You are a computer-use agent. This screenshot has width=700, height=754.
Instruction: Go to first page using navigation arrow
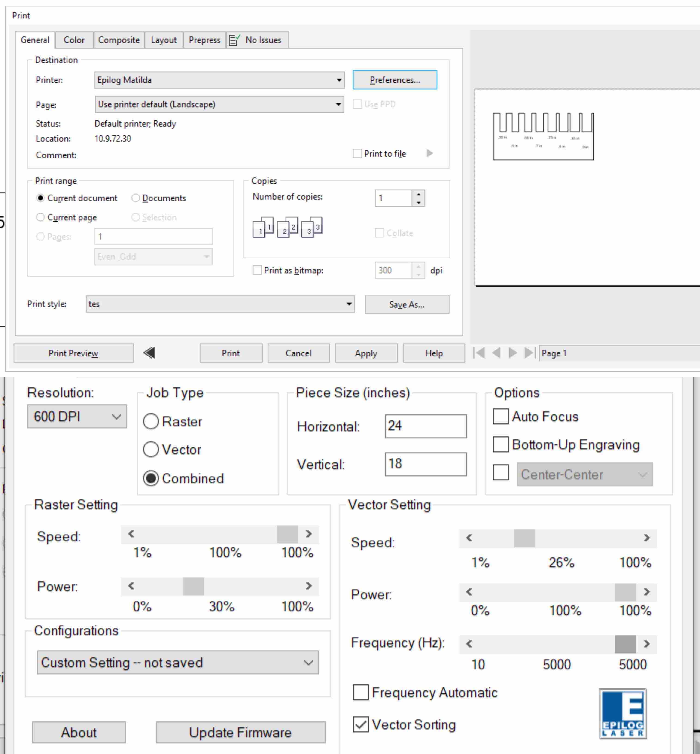(479, 353)
